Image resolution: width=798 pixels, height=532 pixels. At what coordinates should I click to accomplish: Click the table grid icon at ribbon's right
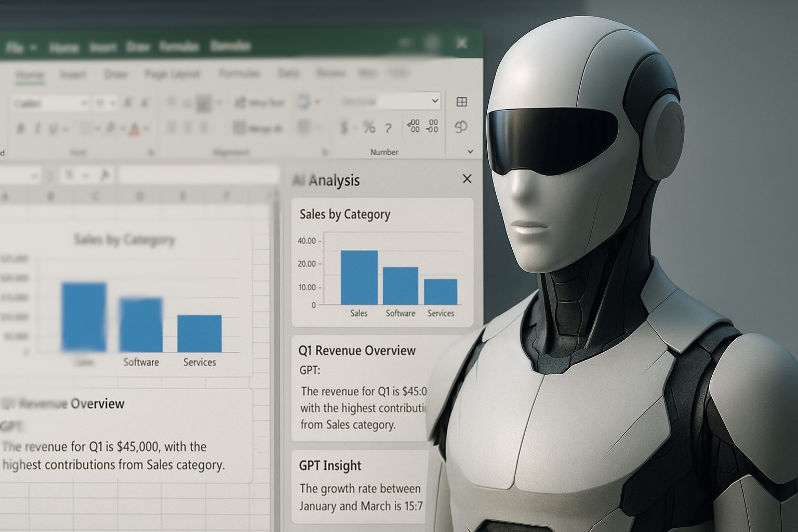(x=461, y=102)
